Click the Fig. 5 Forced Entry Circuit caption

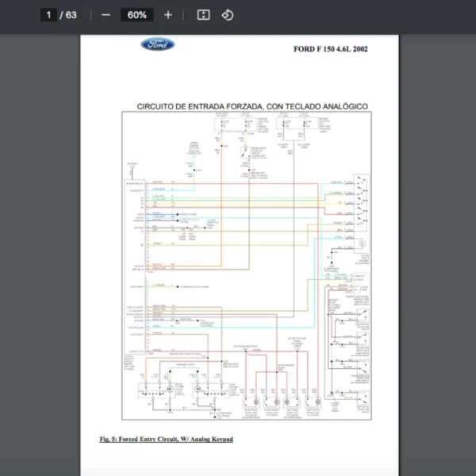coord(166,439)
